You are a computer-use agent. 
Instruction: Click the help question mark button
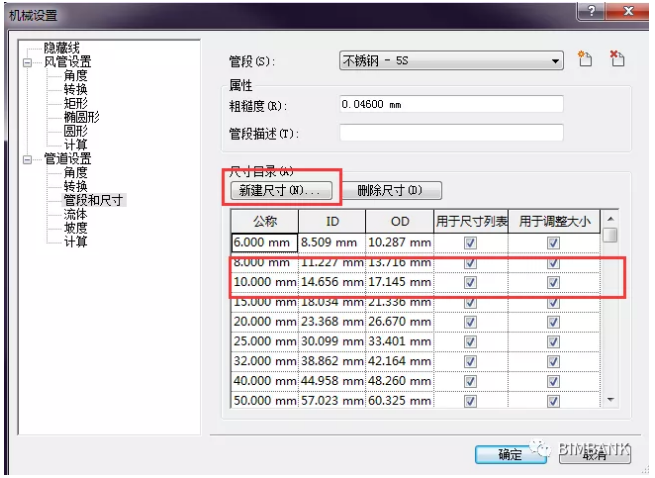pyautogui.click(x=591, y=11)
